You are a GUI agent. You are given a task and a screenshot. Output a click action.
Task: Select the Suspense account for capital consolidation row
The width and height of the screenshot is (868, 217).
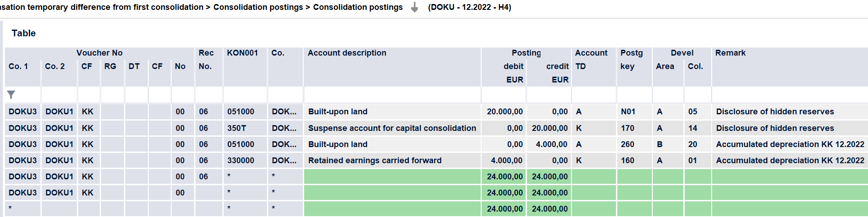click(x=436, y=128)
